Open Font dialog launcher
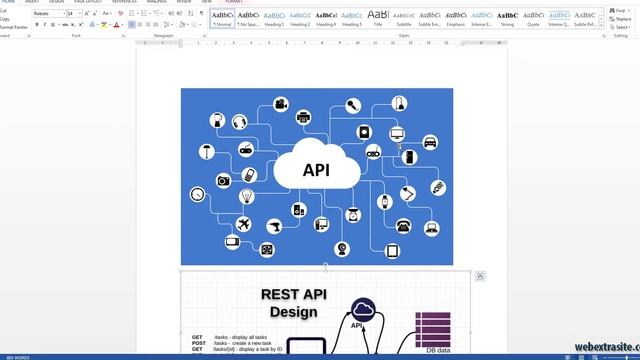Viewport: 640px width, 360px height. [123, 36]
